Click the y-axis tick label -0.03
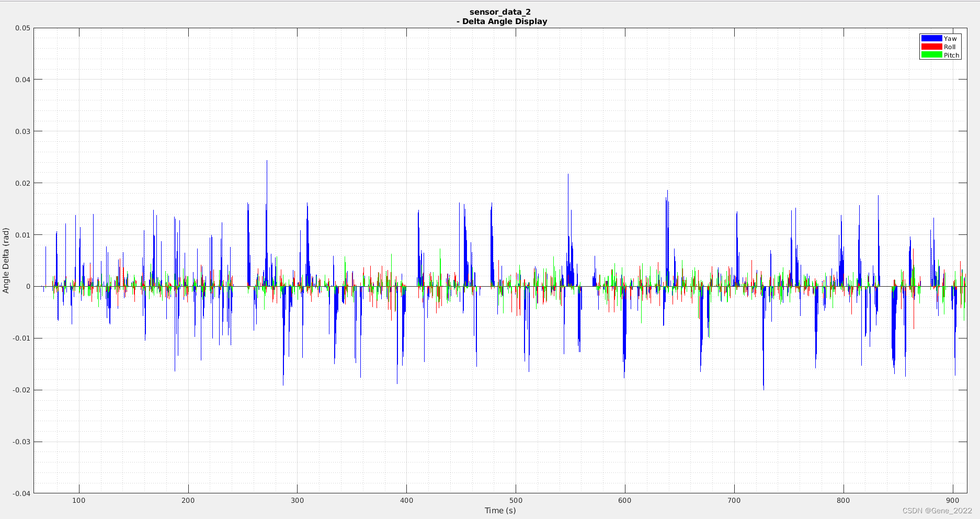The height and width of the screenshot is (519, 980). pyautogui.click(x=21, y=442)
